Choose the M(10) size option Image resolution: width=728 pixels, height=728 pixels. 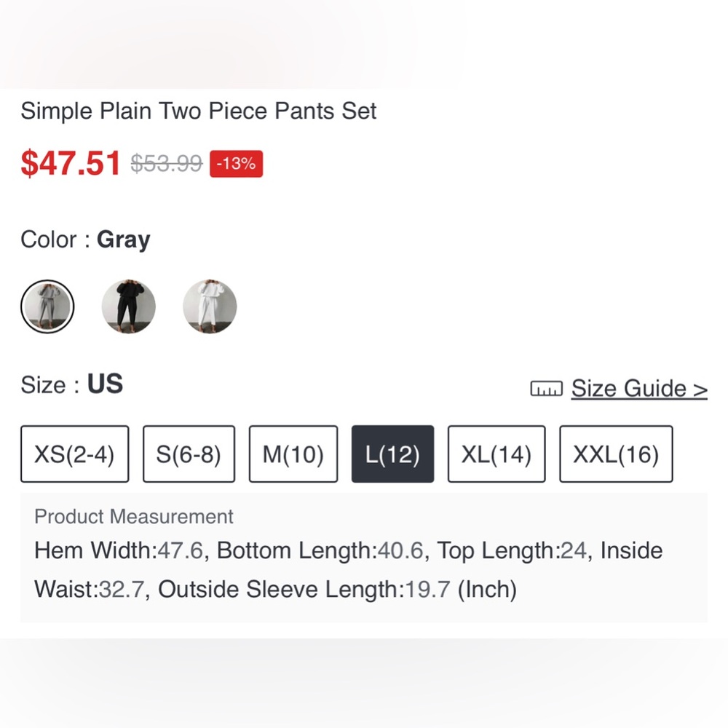point(293,454)
